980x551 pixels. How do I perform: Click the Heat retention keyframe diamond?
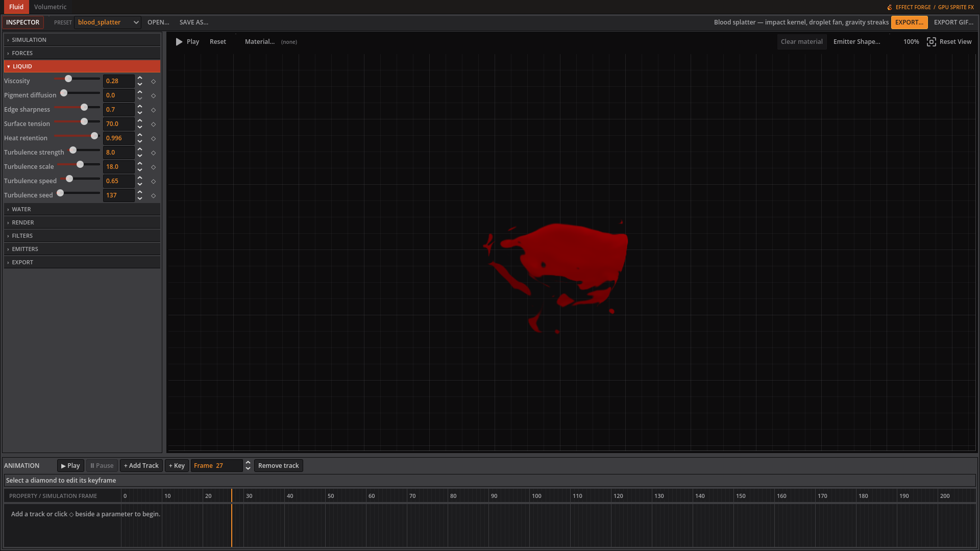153,138
